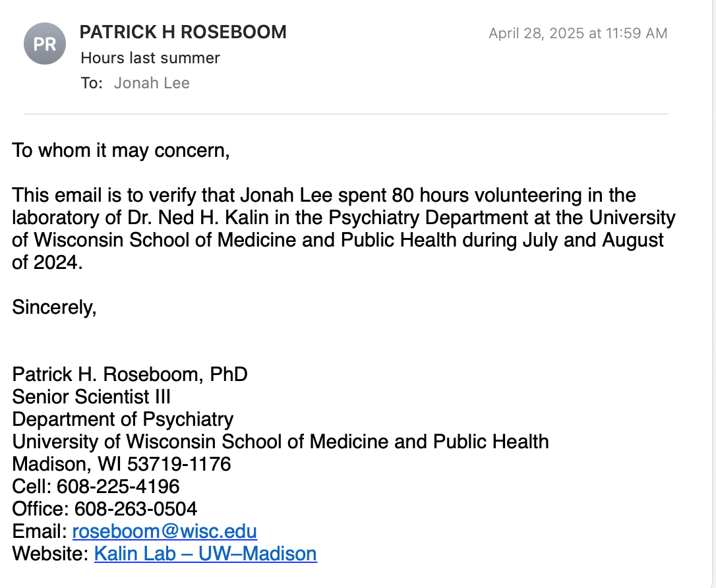Click the Senior Scientist III title line
716x588 pixels.
[92, 397]
